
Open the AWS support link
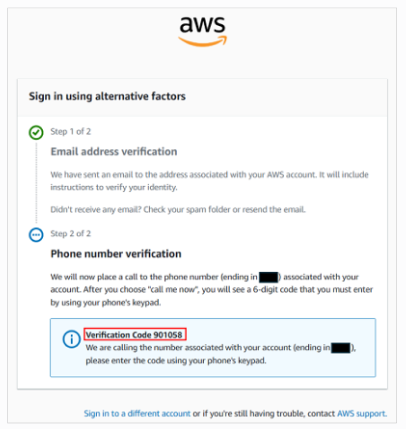pos(362,413)
